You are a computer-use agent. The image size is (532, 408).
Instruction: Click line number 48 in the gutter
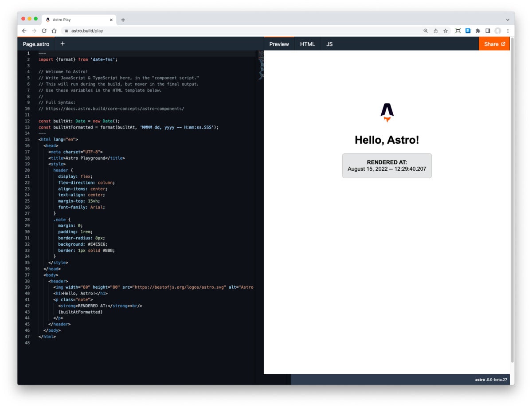point(27,343)
